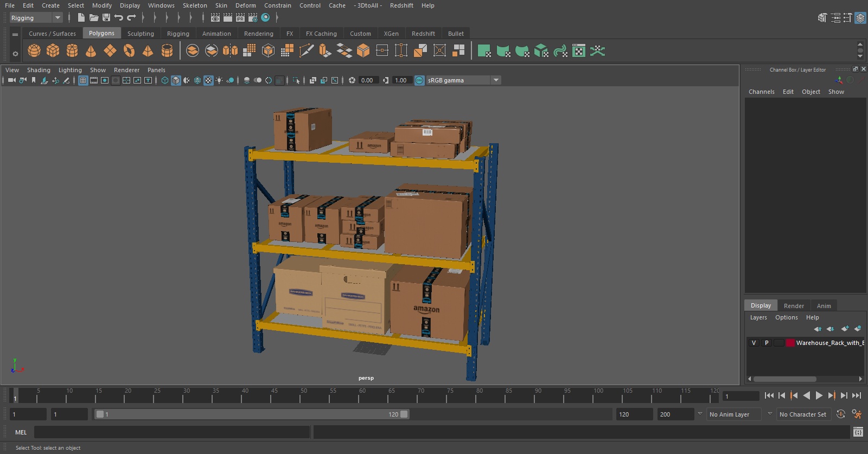Click the red layer color swatch
This screenshot has height=454, width=868.
tap(790, 343)
